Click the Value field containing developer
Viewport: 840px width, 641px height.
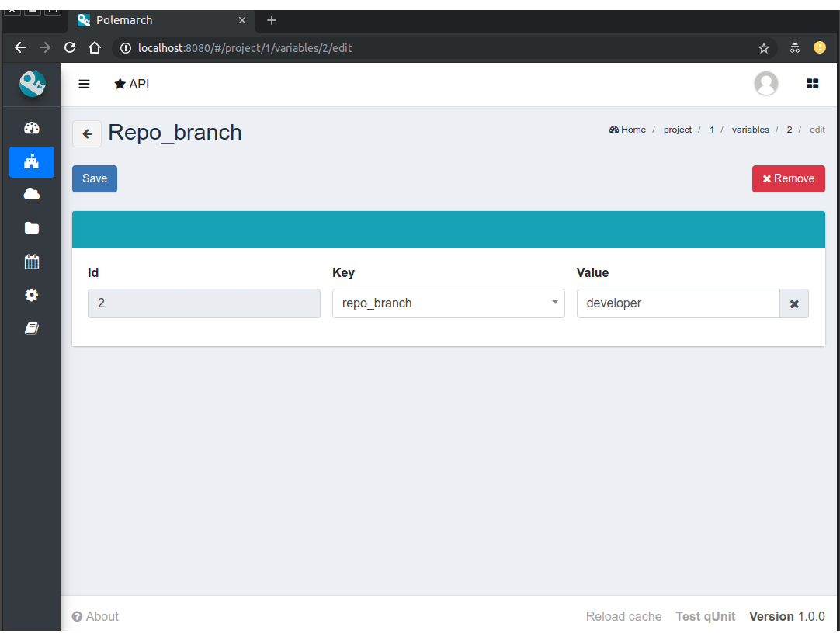679,303
